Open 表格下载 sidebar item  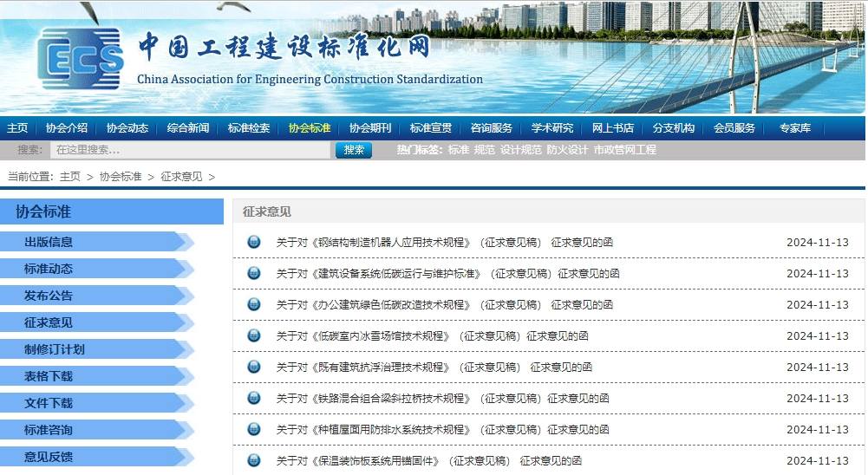click(49, 376)
